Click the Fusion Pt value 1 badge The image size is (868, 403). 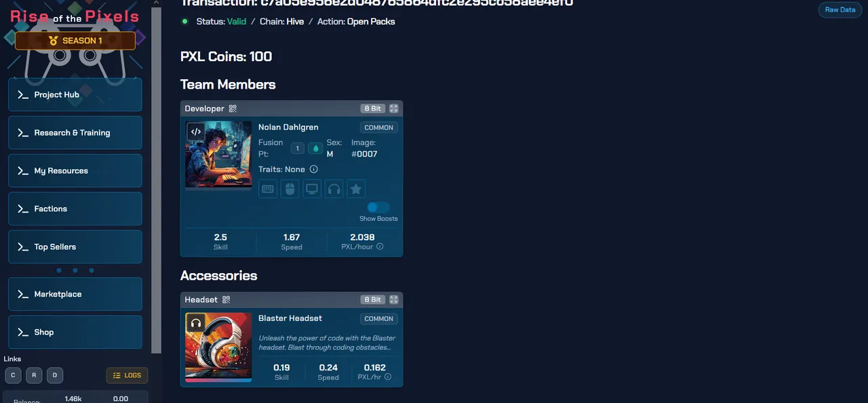(x=297, y=148)
